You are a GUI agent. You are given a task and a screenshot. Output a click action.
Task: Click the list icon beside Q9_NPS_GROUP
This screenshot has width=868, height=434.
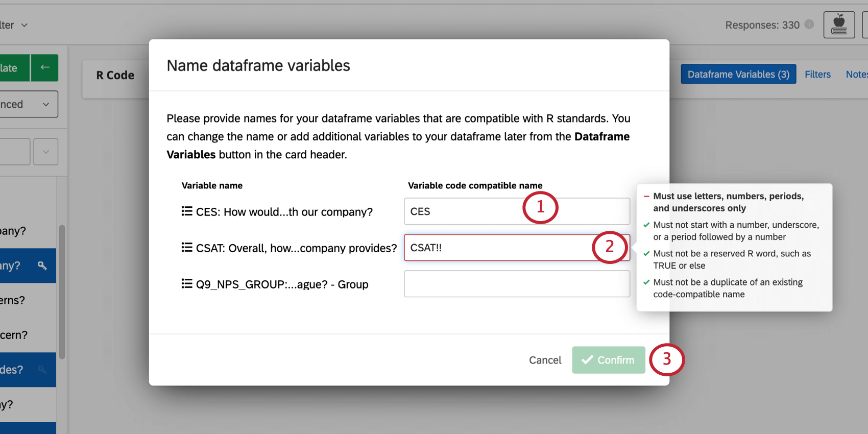click(187, 284)
